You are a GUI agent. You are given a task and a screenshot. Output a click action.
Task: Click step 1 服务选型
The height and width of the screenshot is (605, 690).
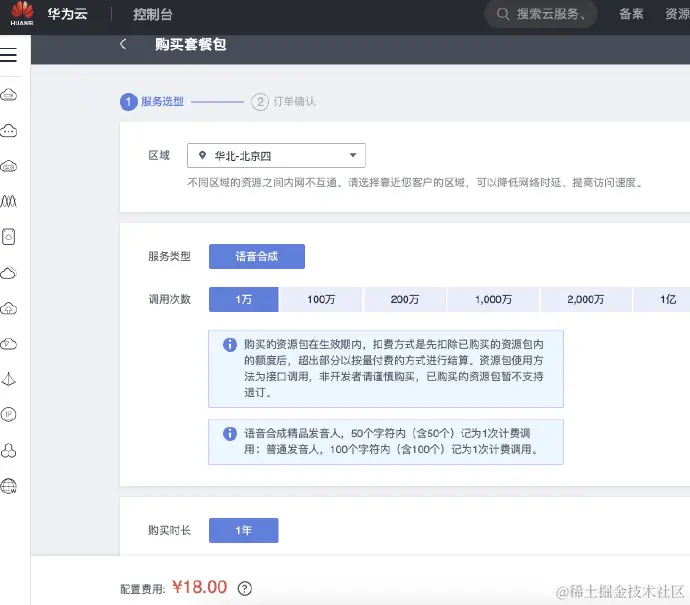(152, 102)
